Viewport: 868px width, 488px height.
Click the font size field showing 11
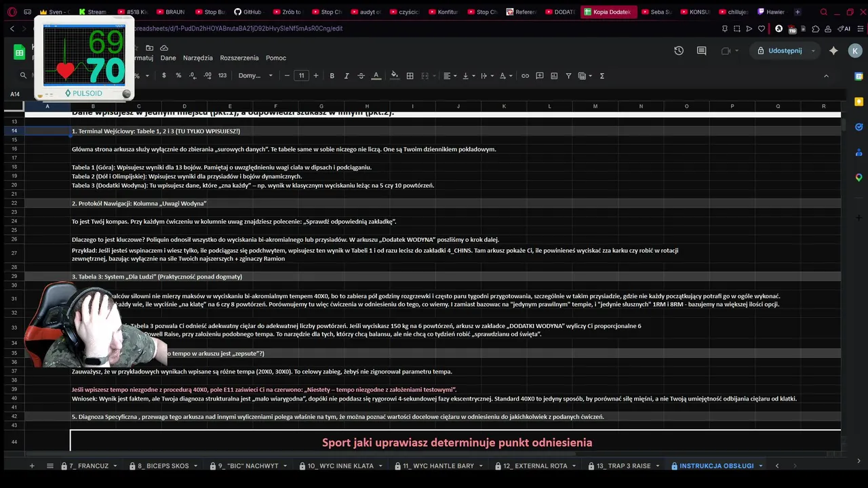(x=301, y=76)
